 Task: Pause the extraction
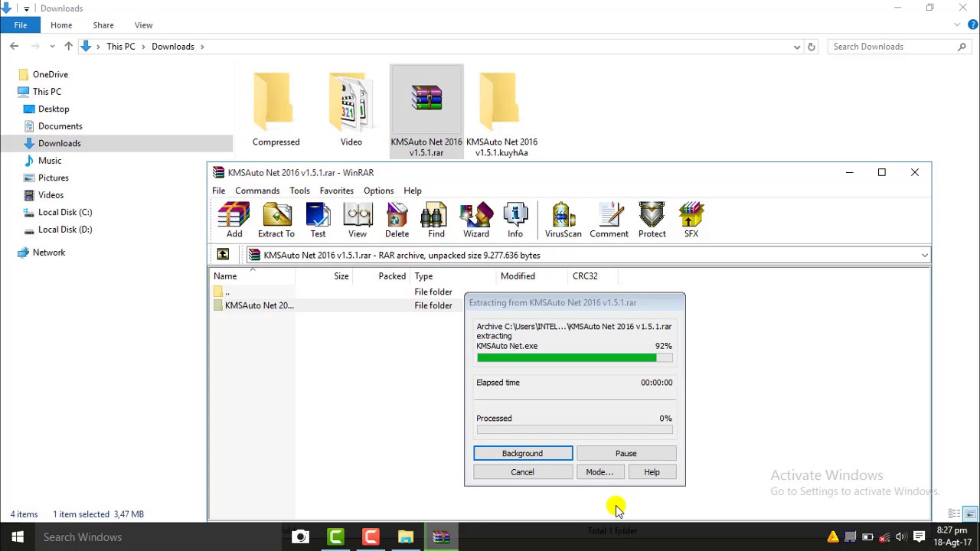[x=626, y=454]
